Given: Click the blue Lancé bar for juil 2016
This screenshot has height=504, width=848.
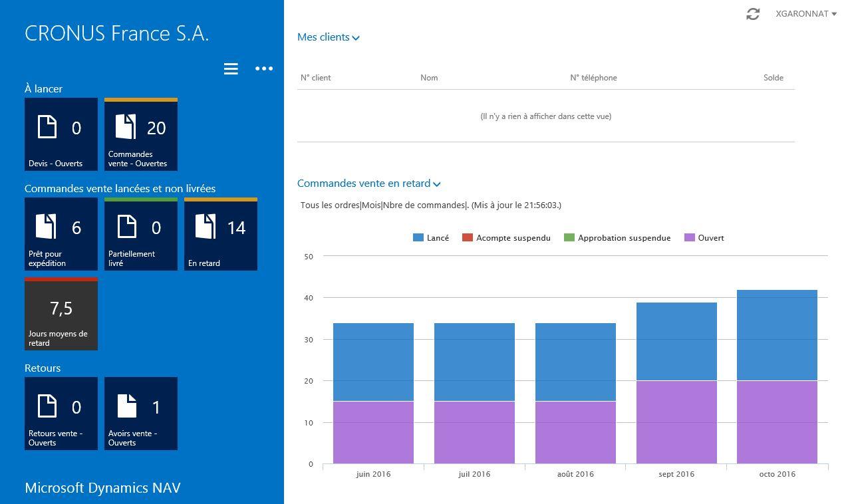Looking at the screenshot, I should click(474, 362).
